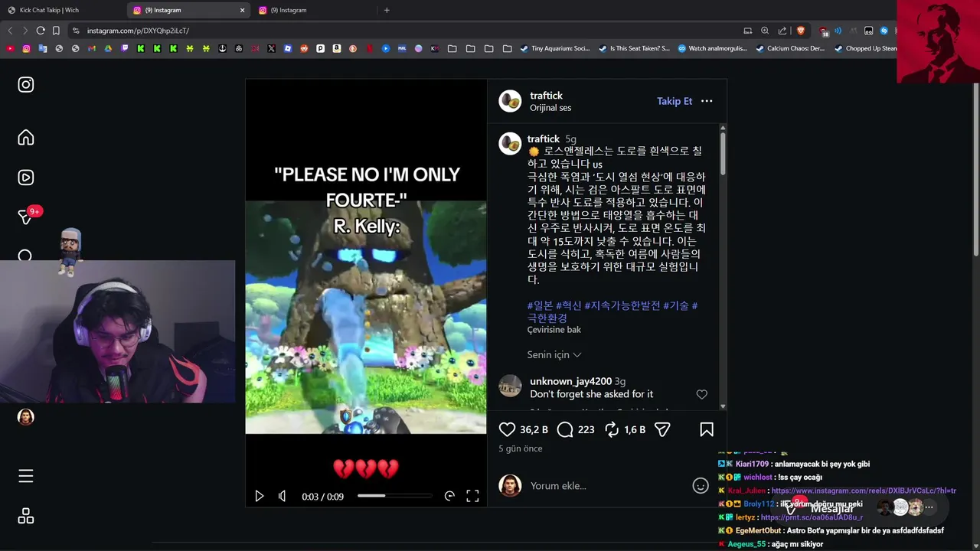This screenshot has width=980, height=551.
Task: Open Calcium Chaos bookmark
Action: coord(790,48)
